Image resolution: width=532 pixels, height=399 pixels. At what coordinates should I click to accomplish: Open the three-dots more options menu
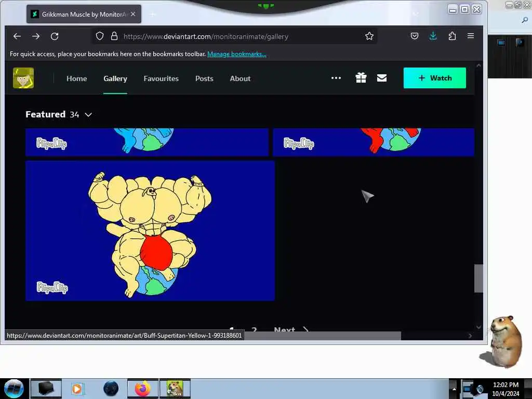pos(336,78)
